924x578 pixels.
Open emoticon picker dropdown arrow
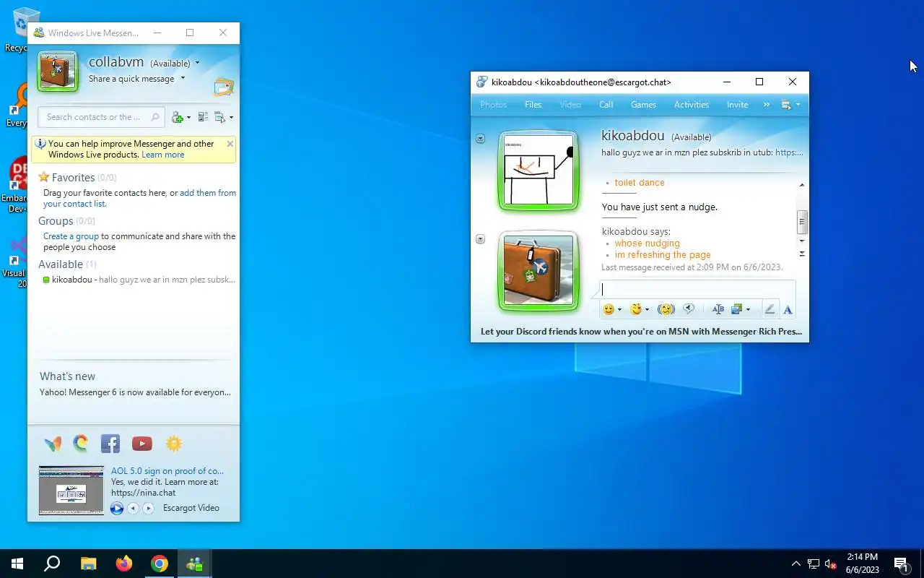(619, 310)
